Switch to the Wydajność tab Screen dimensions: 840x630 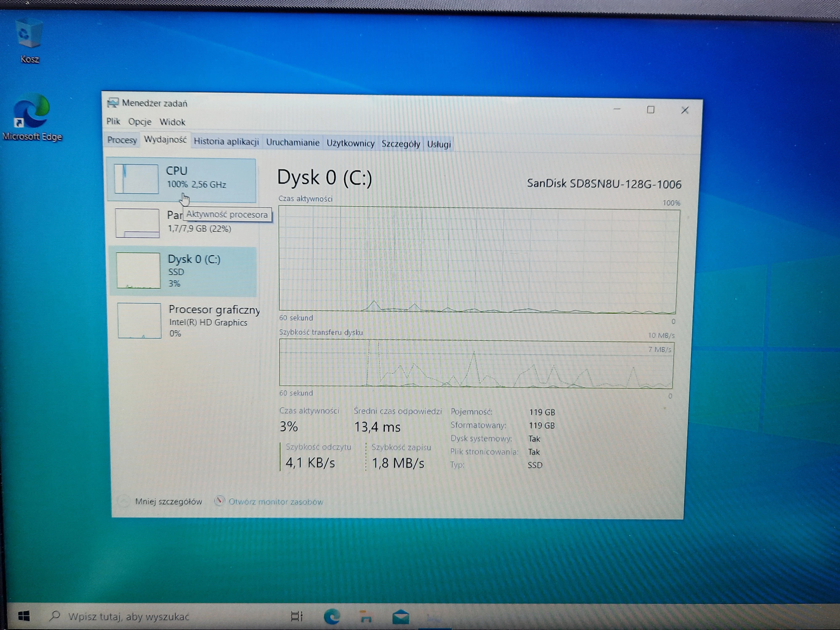click(x=165, y=139)
